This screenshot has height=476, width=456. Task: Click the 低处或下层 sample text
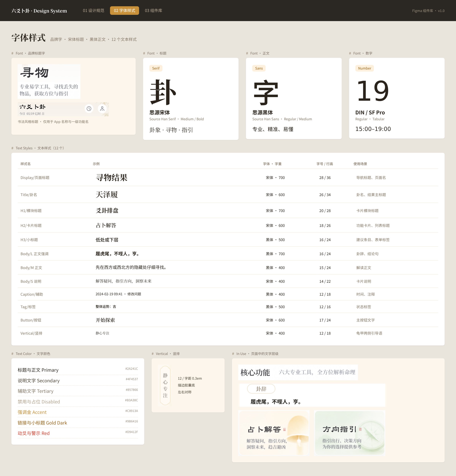107,240
